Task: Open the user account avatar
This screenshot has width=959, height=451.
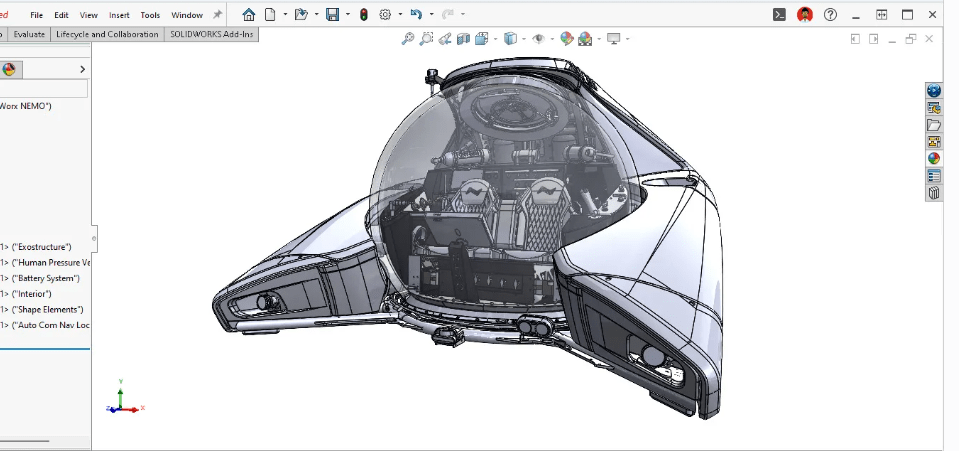Action: tap(805, 15)
